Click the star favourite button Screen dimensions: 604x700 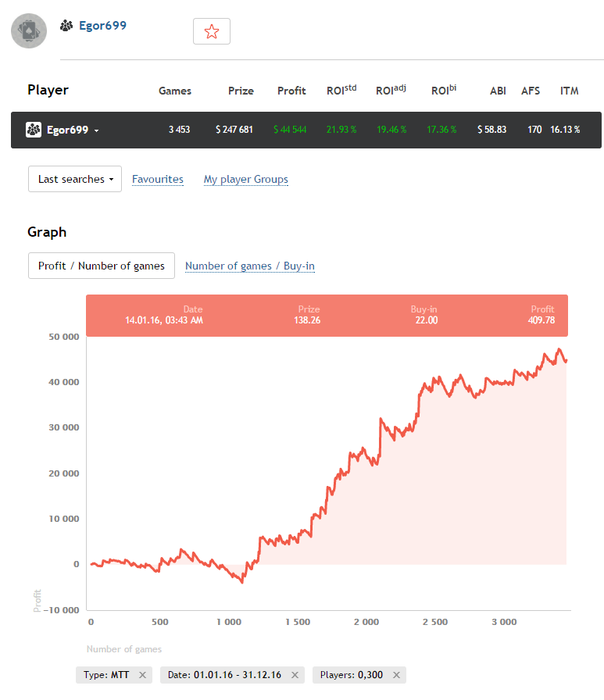tap(211, 31)
